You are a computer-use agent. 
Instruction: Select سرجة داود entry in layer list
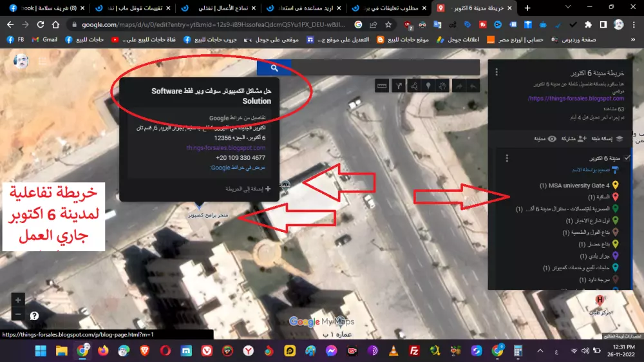coord(594,280)
